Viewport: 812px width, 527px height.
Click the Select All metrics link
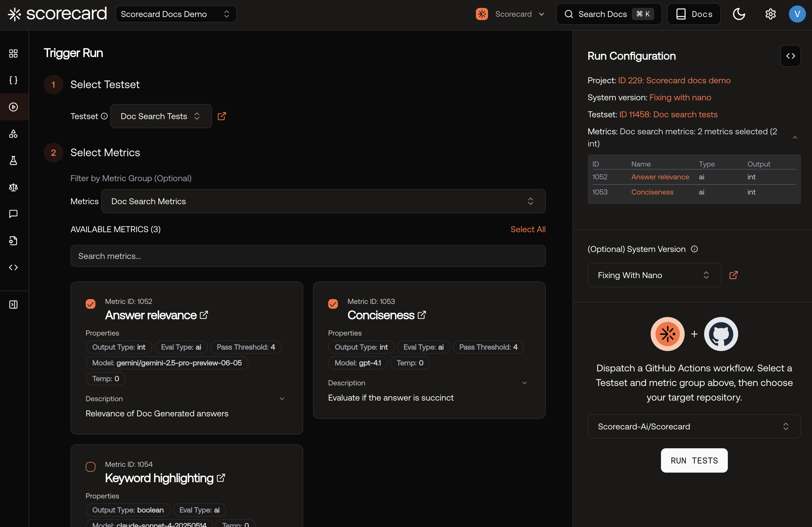point(528,229)
